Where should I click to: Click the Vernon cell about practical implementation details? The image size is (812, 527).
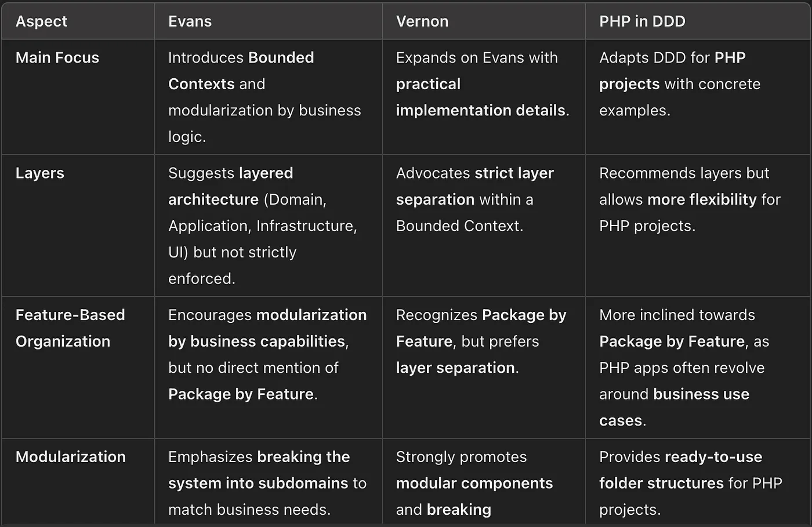pyautogui.click(x=483, y=97)
